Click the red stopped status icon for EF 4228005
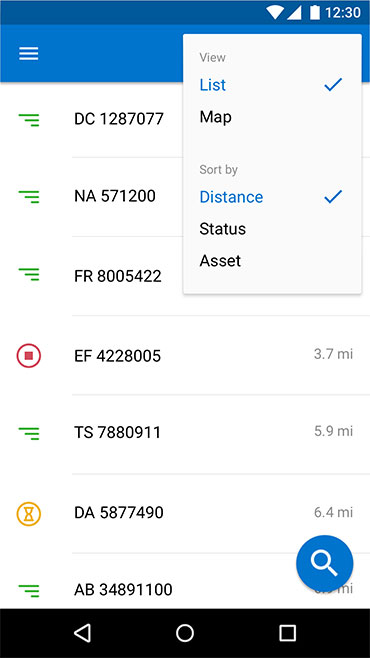Screen dimensions: 370x658 (x=29, y=356)
